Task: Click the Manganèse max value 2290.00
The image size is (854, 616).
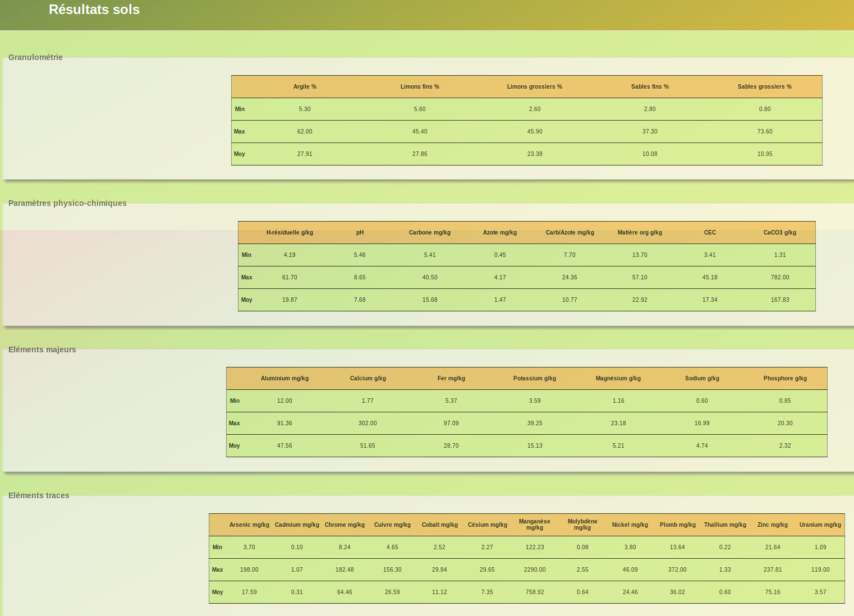Action: pos(535,569)
